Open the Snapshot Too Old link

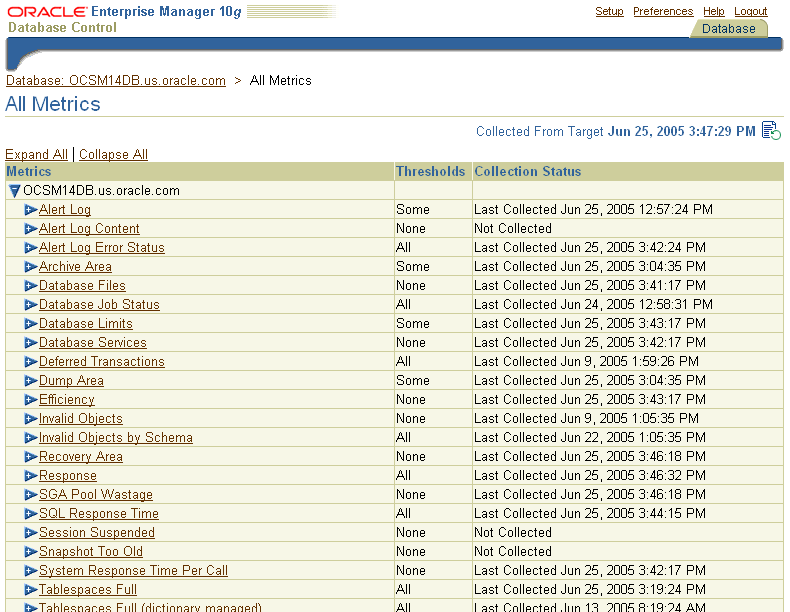(x=91, y=552)
